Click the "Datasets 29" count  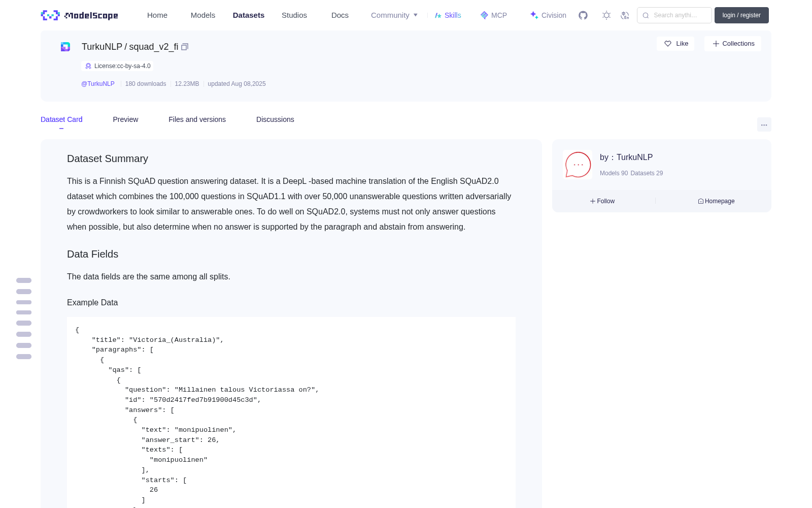[647, 173]
